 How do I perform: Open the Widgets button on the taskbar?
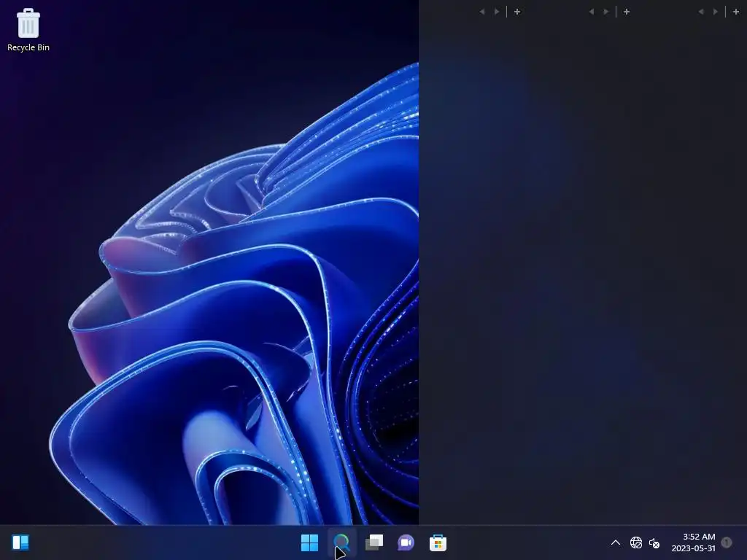tap(20, 542)
